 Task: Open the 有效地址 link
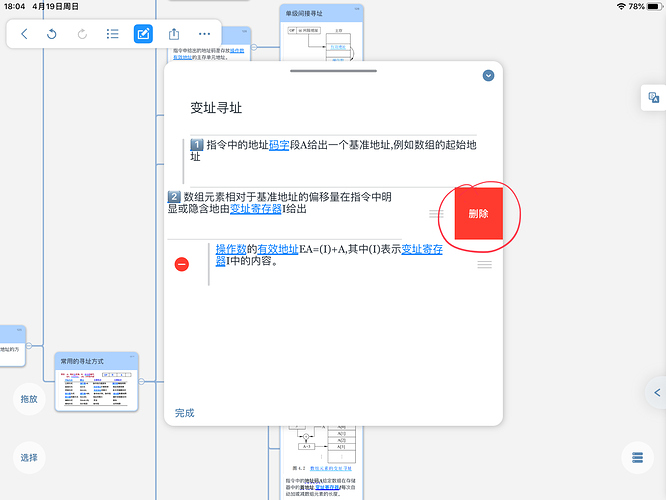278,249
